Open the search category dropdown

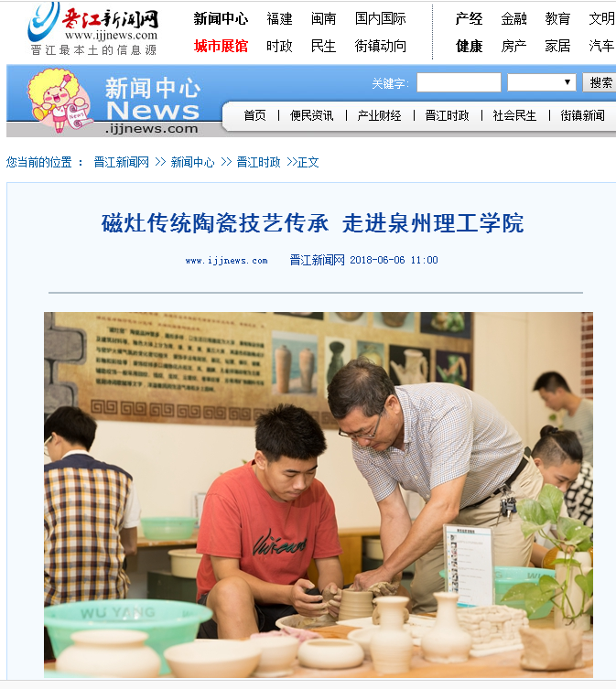[x=542, y=82]
